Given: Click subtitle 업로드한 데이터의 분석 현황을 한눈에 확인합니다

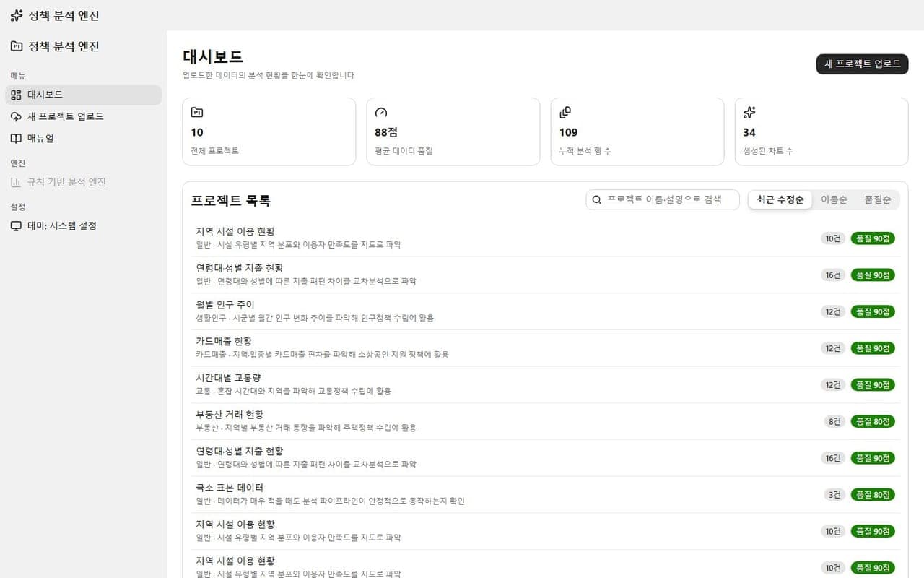Looking at the screenshot, I should click(269, 75).
